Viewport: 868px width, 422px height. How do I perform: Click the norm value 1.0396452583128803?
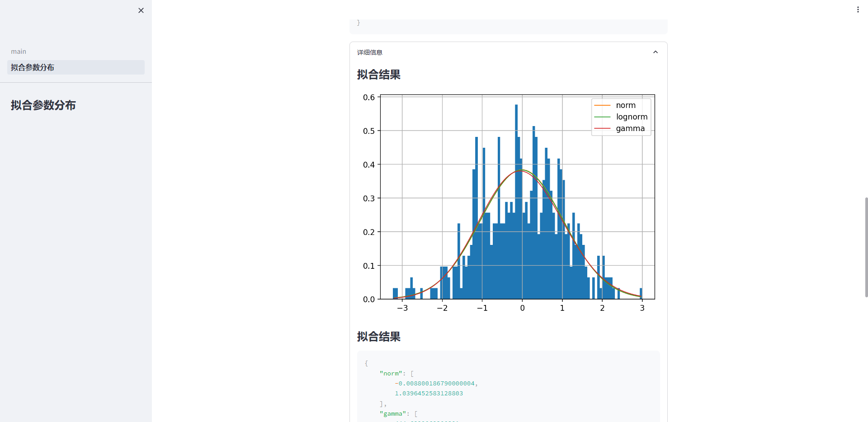coord(429,394)
